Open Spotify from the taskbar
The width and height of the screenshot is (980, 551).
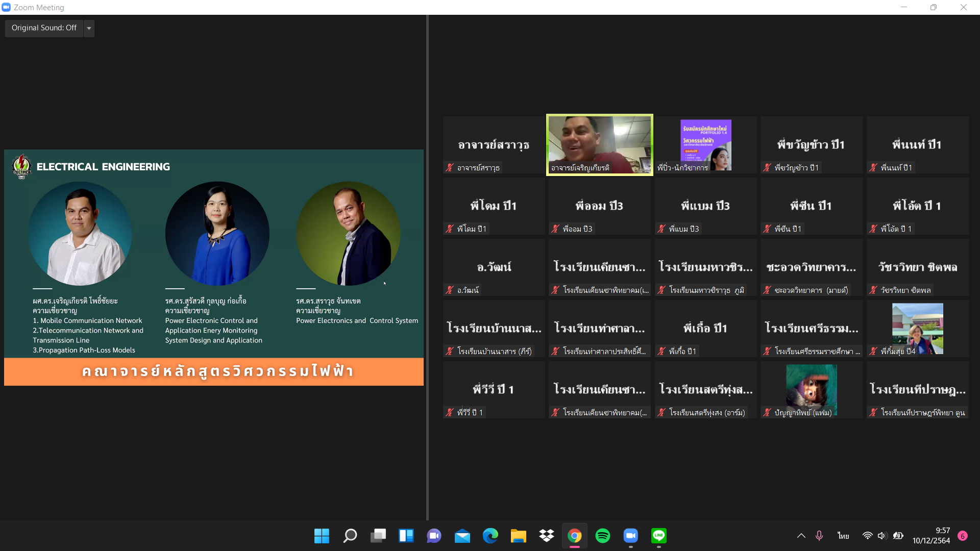603,536
